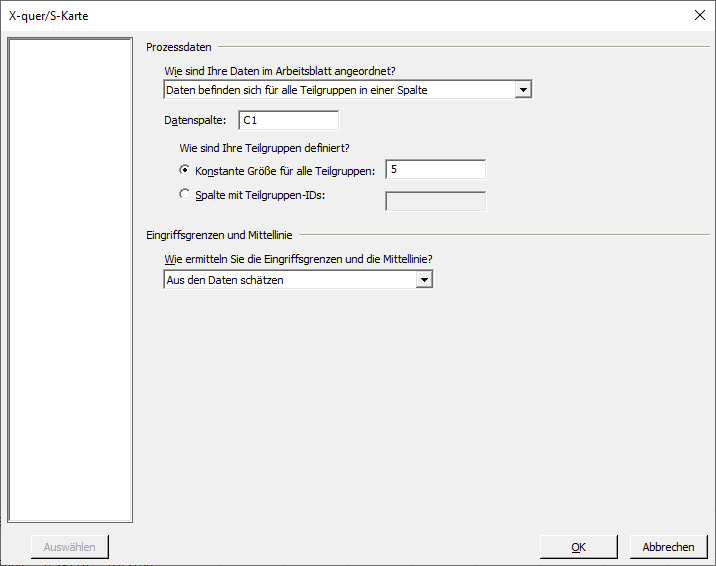Click the 'Eingriffsgrenzen und Mittellinie' heading
This screenshot has height=566, width=716.
click(219, 235)
